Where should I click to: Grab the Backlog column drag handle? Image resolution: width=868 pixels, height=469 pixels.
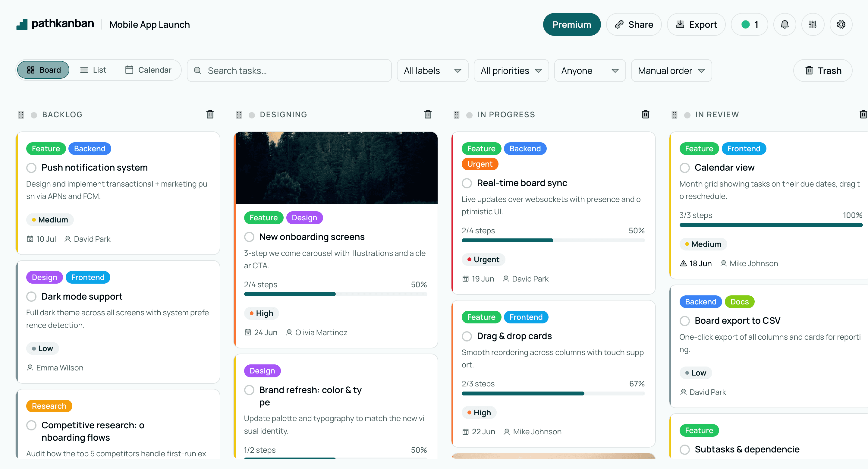point(21,115)
